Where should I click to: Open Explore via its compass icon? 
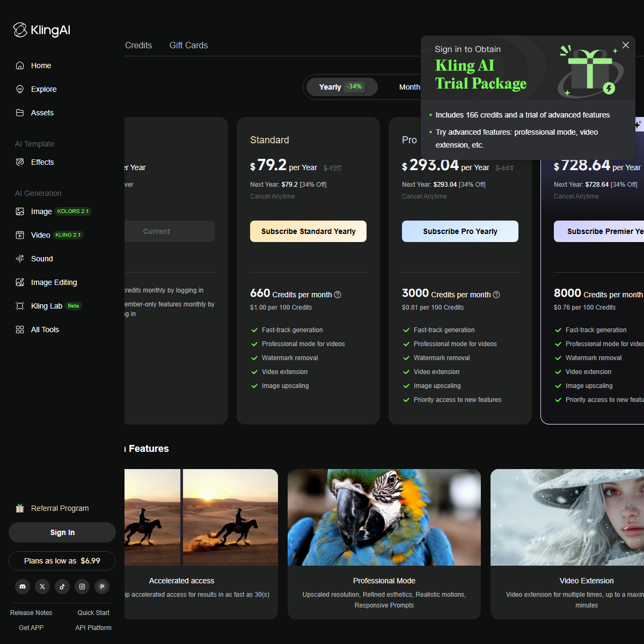click(20, 89)
